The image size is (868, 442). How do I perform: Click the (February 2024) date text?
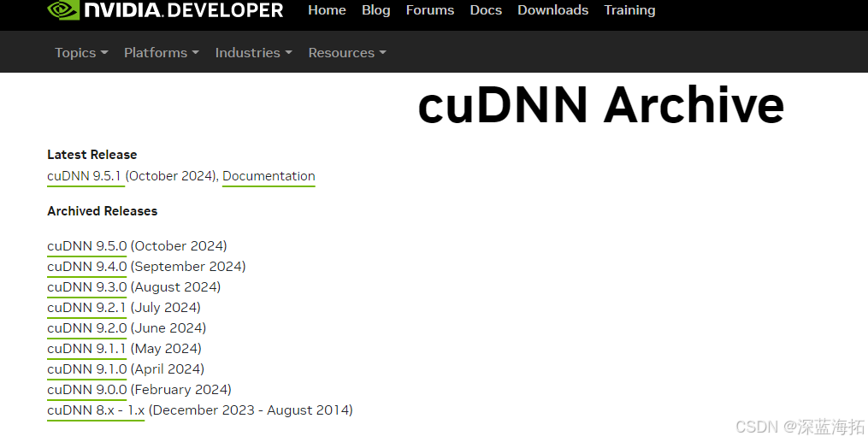(x=181, y=390)
